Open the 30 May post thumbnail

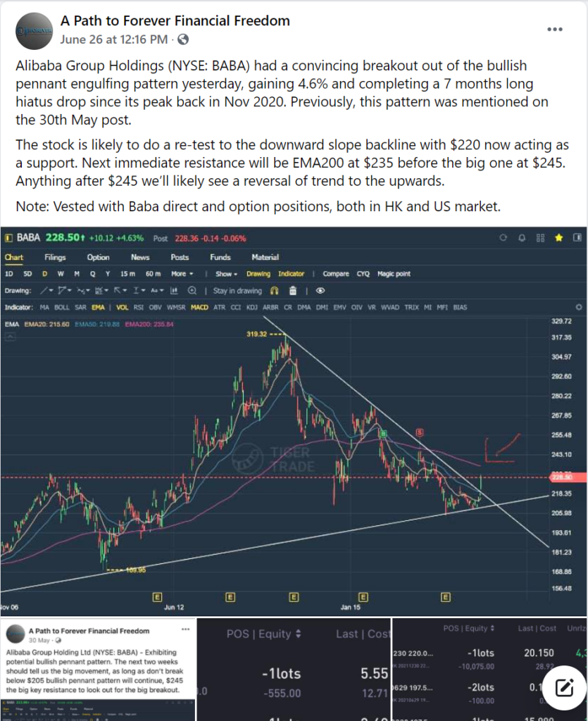[x=99, y=670]
